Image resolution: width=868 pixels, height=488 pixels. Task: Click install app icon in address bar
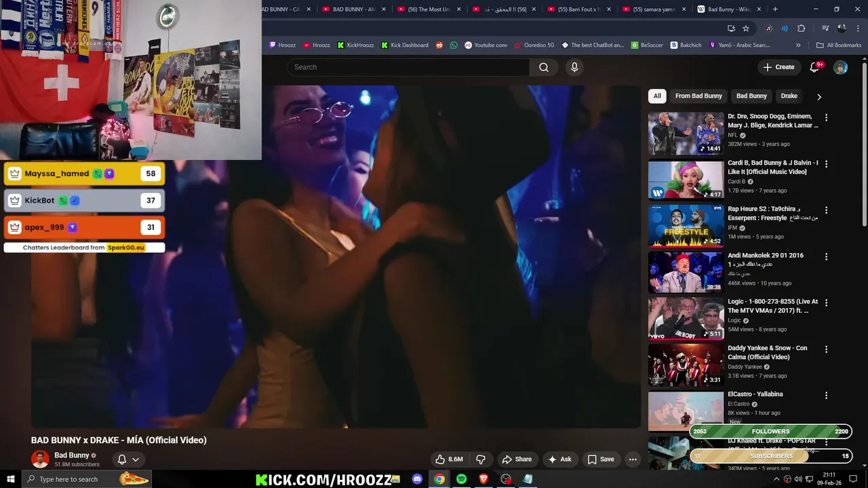[731, 28]
